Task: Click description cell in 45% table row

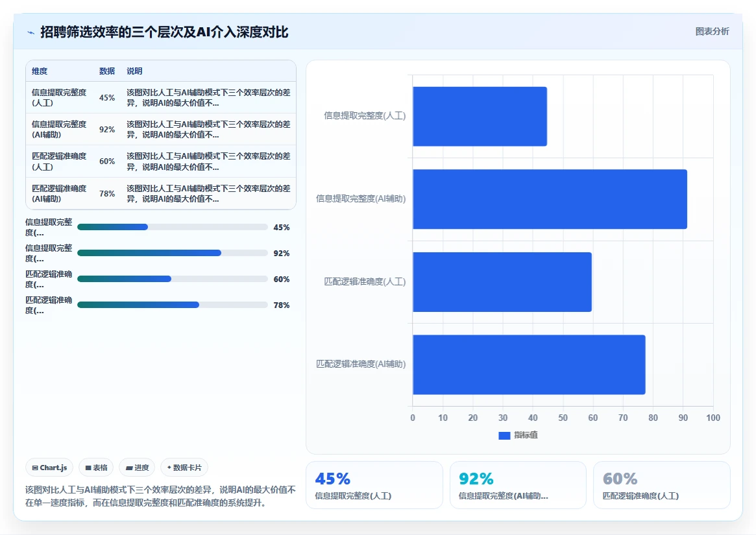Action: tap(208, 97)
